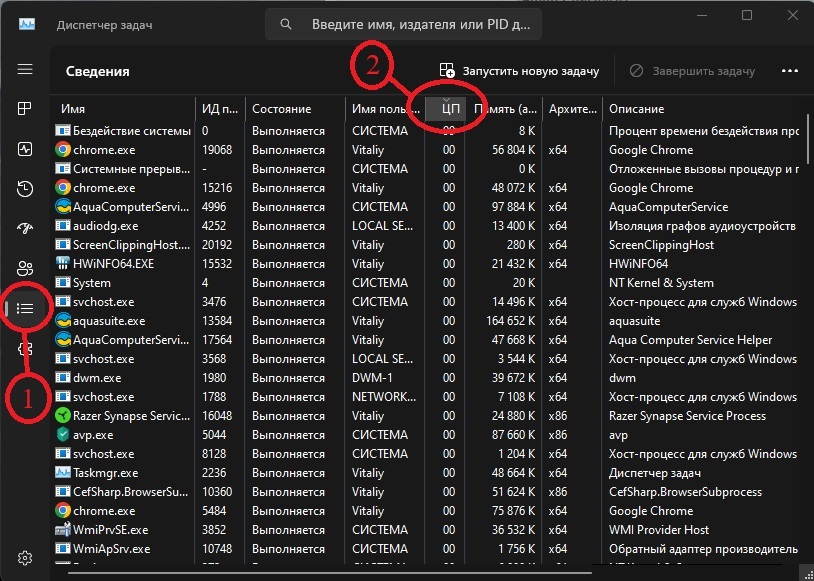Click the Task Manager app icon in title bar
Viewport: 814px width, 581px height.
[27, 24]
